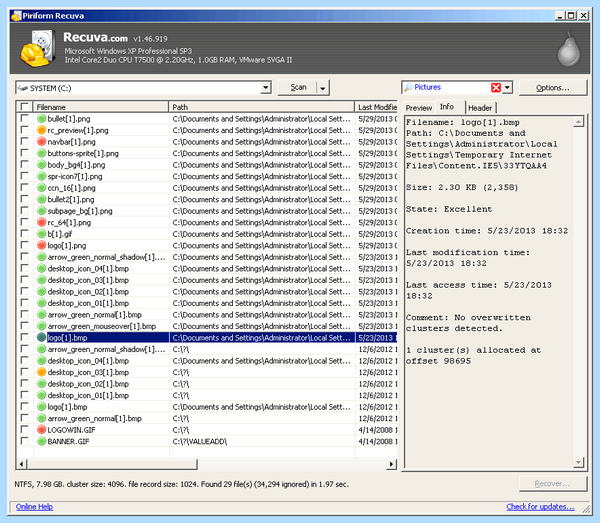Click the red state icon beside LOGOWIN.GIF
The width and height of the screenshot is (600, 523).
(41, 430)
